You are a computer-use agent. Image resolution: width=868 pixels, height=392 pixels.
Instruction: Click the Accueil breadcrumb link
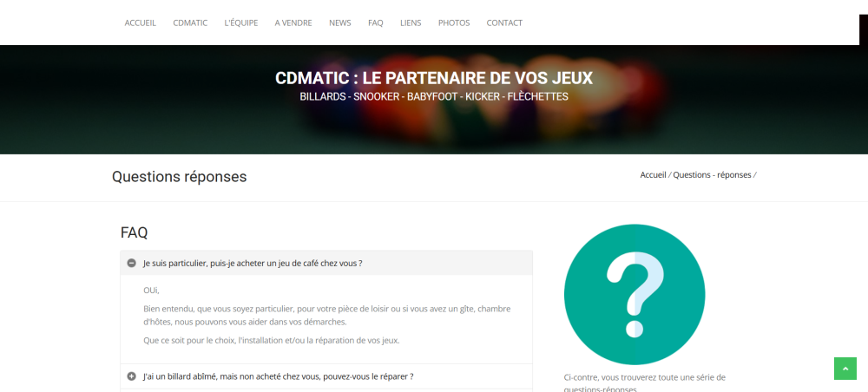click(x=653, y=174)
